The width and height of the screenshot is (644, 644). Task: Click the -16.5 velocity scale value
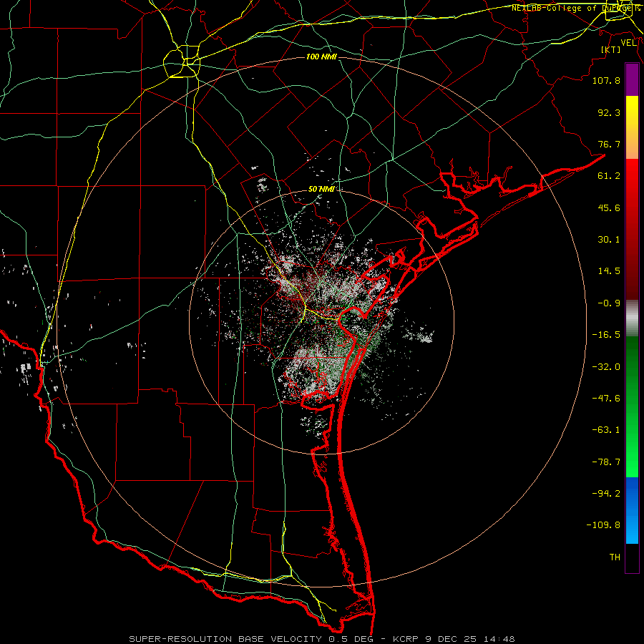coord(606,335)
